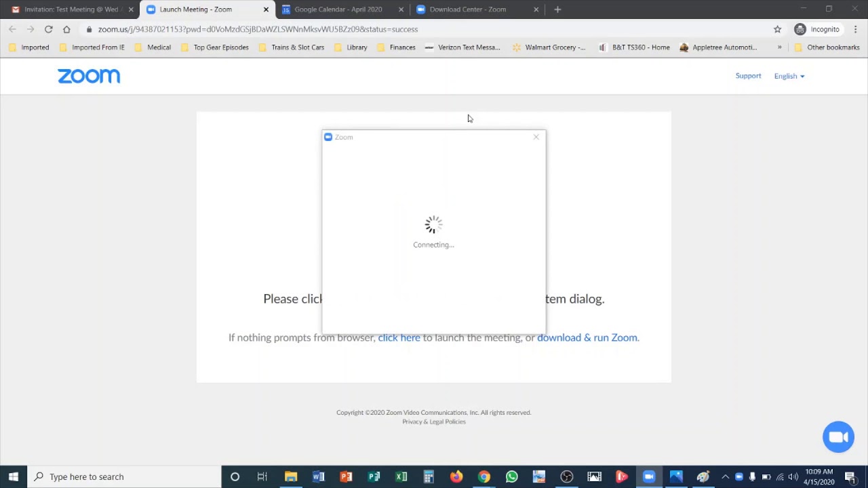Open the Verizon Text Messages bookmark
Screen dimensions: 868x488
462,47
